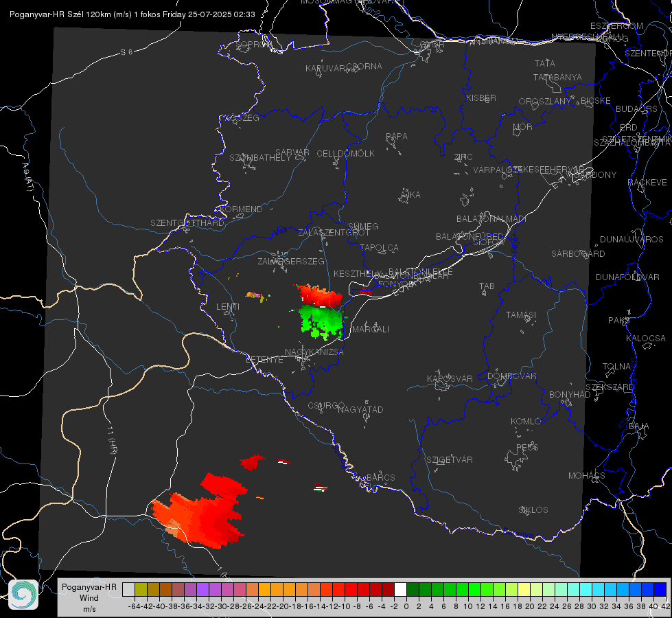Click the TAPOLCA town label
The width and height of the screenshot is (672, 618).
(379, 247)
